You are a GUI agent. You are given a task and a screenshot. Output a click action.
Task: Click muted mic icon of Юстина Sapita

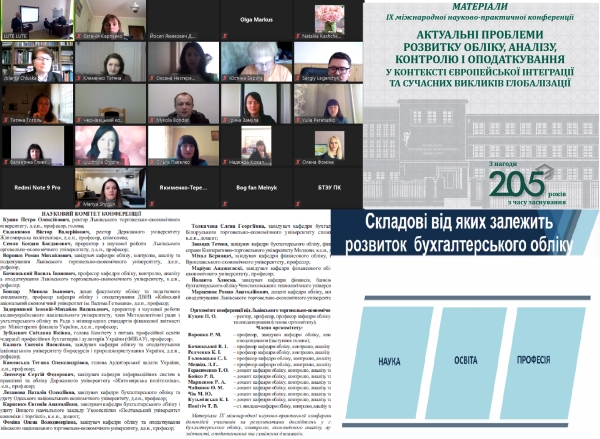click(225, 78)
